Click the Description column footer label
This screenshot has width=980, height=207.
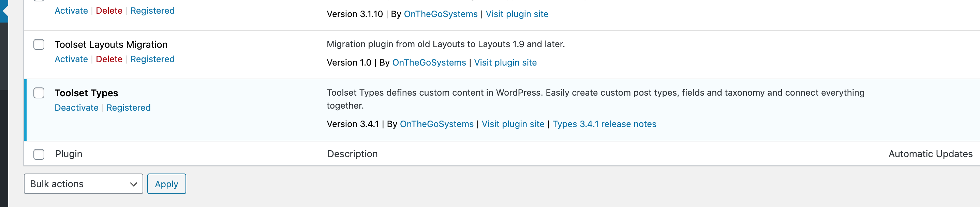[x=352, y=154]
